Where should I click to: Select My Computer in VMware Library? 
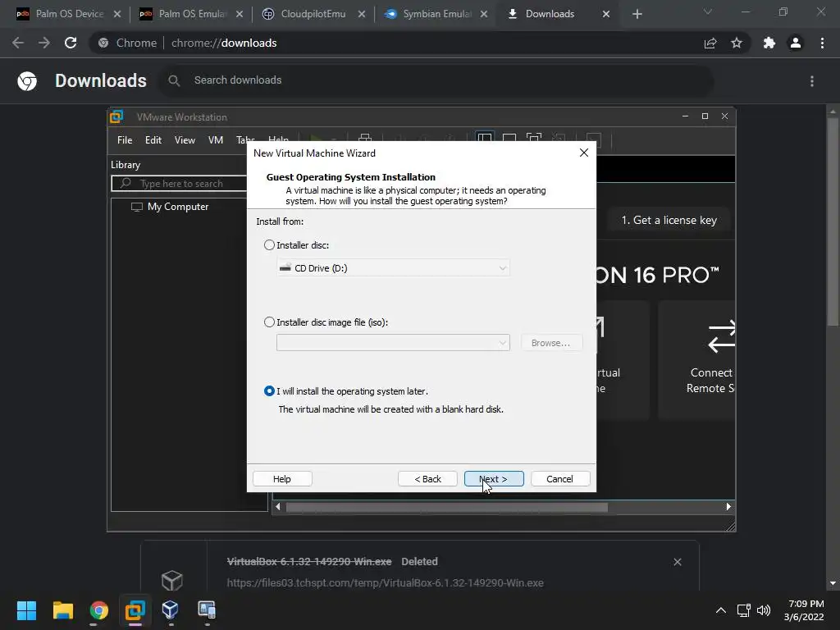coord(170,207)
